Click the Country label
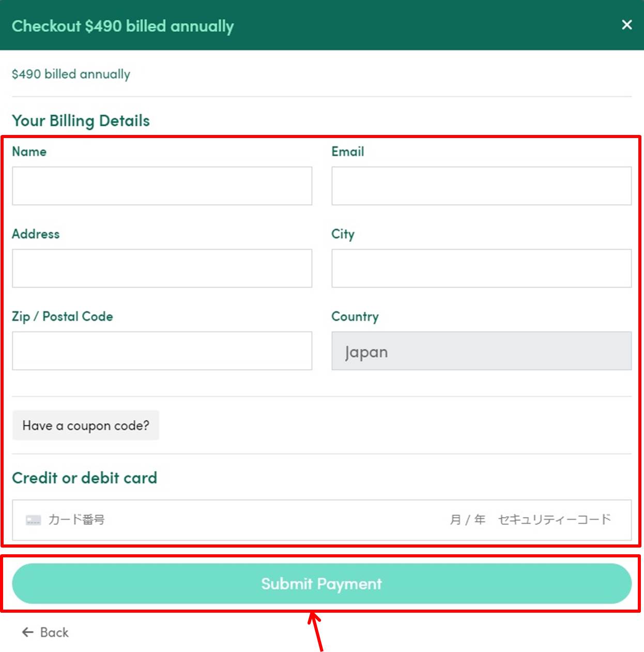The image size is (644, 652). (x=355, y=316)
